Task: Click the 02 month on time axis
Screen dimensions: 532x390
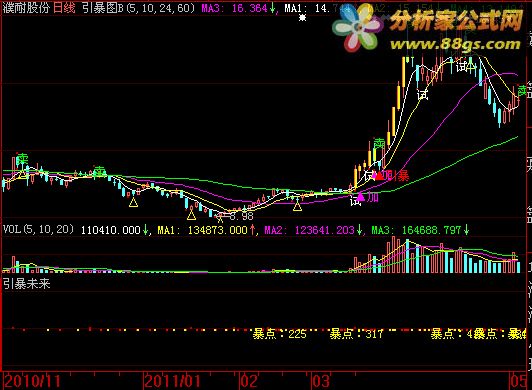Action: [249, 382]
